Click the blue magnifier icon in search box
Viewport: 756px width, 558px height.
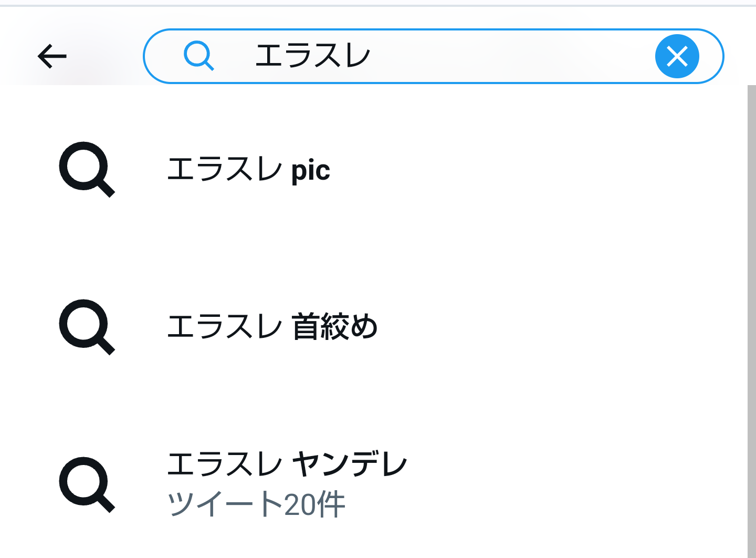[x=198, y=56]
